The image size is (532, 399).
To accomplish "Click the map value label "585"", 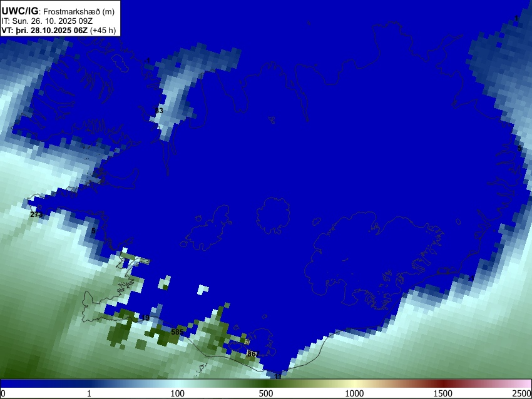I will (x=177, y=332).
